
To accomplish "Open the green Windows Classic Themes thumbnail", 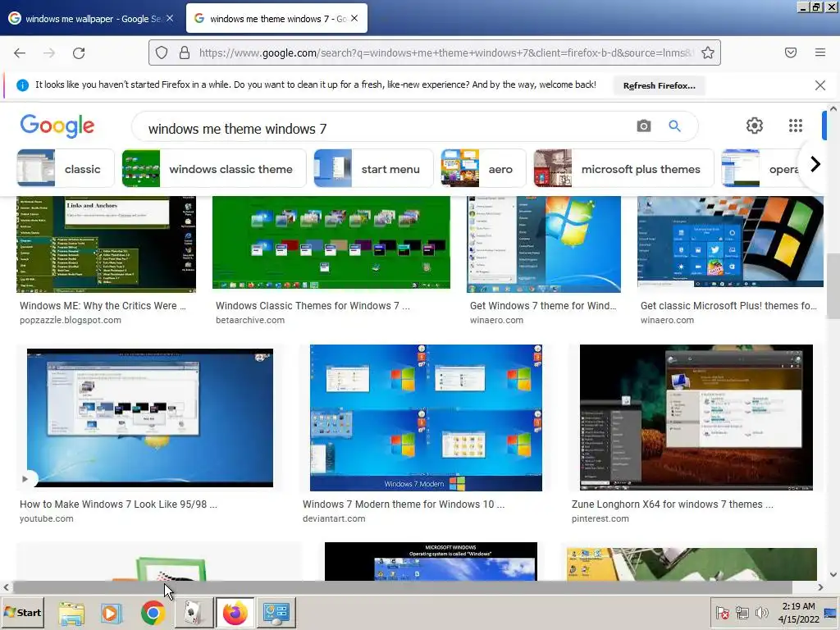I will tap(331, 242).
